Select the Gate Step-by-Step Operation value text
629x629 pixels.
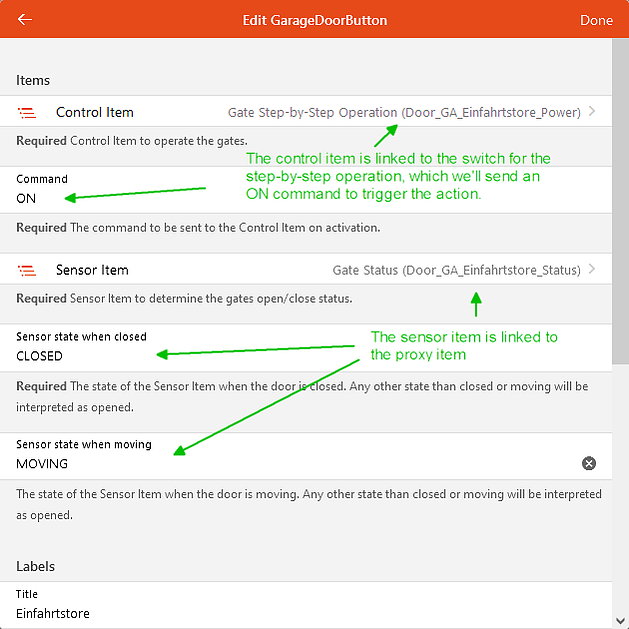click(x=404, y=113)
